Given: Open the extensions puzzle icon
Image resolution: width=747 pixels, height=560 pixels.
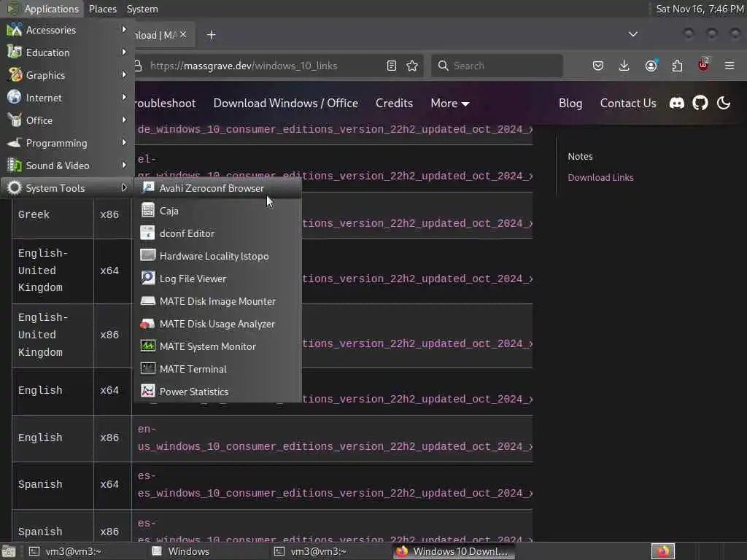Looking at the screenshot, I should point(677,66).
